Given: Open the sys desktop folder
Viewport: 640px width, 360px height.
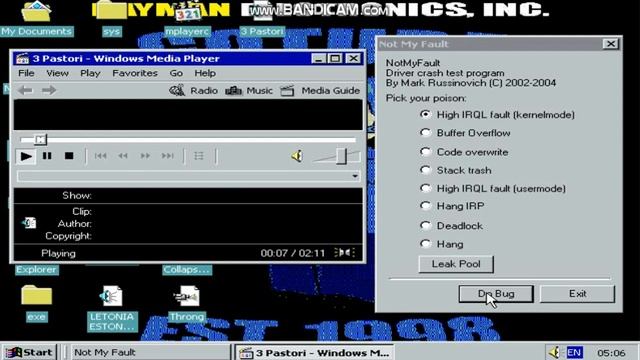Looking at the screenshot, I should [x=111, y=19].
